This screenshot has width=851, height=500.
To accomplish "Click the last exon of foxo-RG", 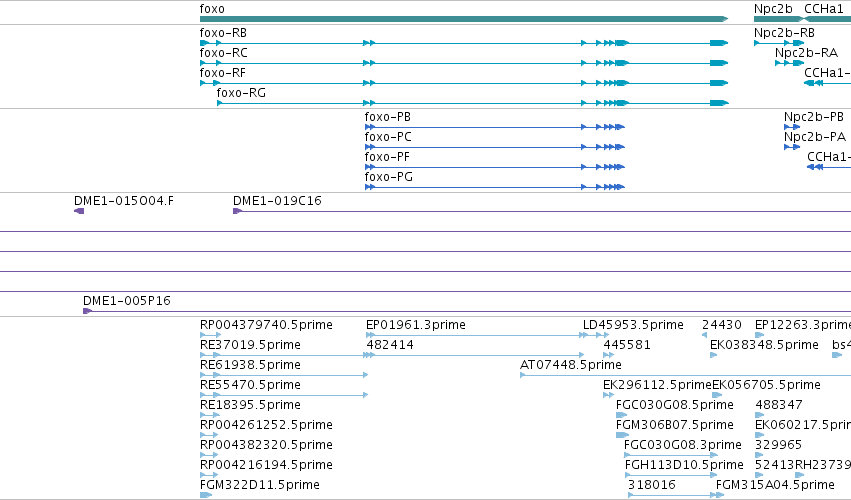I will click(x=719, y=103).
